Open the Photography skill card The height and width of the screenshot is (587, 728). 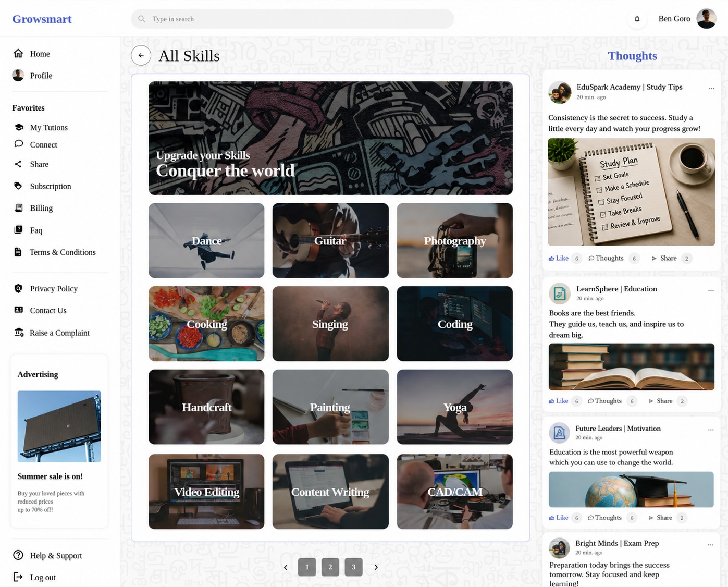[455, 240]
